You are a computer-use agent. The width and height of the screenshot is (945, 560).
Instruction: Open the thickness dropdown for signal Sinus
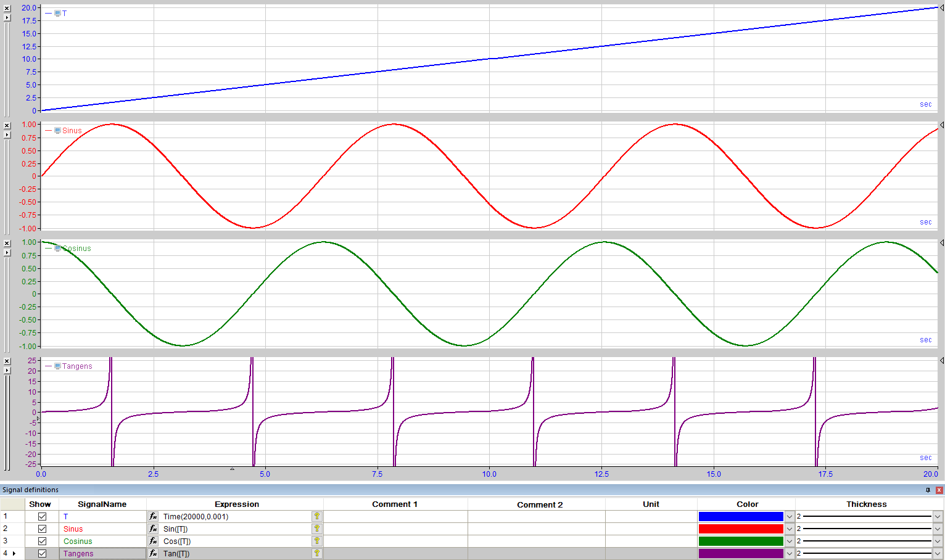938,529
